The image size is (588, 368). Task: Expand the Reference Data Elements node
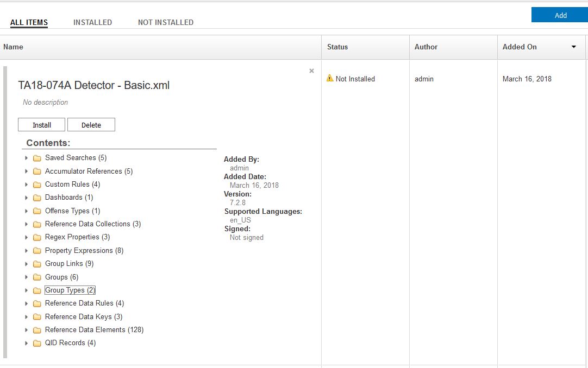point(26,330)
